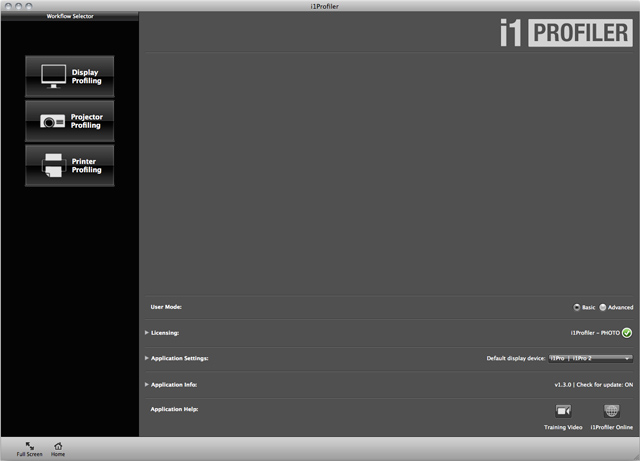Click the i1 PROFILER logo
This screenshot has width=640, height=461.
click(566, 33)
